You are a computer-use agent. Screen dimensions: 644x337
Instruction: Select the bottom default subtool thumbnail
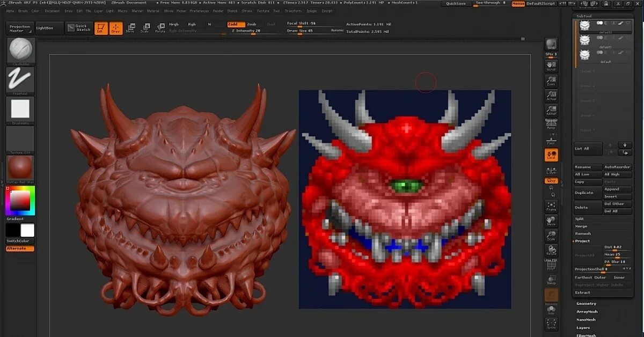[584, 55]
